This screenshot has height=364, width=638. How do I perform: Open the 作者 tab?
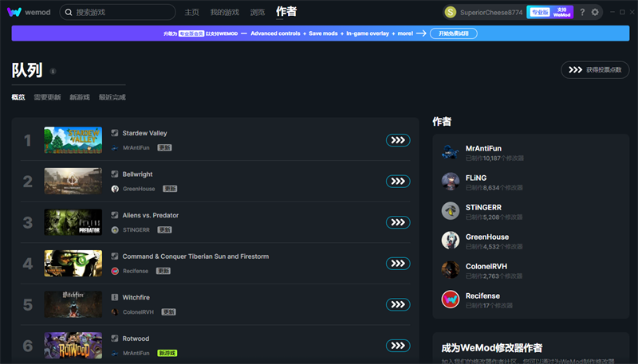286,11
